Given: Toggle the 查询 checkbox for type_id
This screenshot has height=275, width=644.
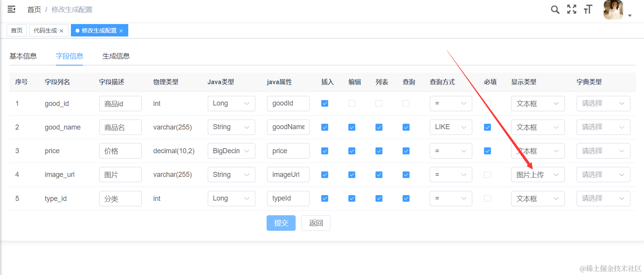Looking at the screenshot, I should (406, 199).
